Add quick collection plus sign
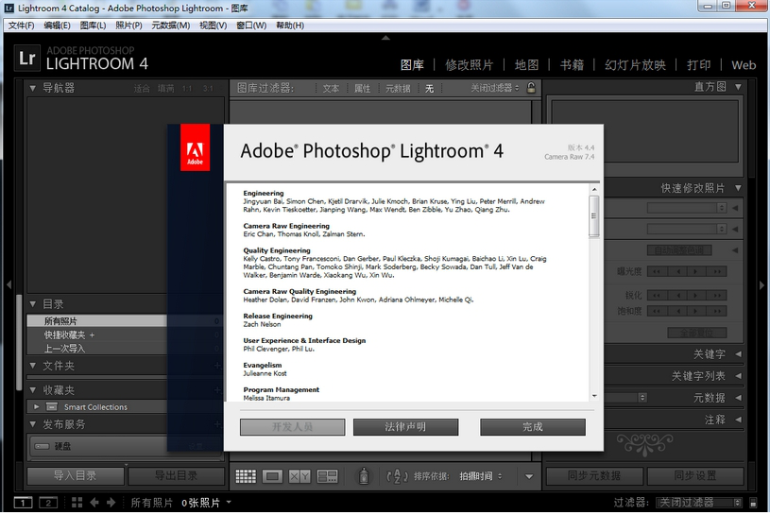770x532 pixels. coord(92,335)
